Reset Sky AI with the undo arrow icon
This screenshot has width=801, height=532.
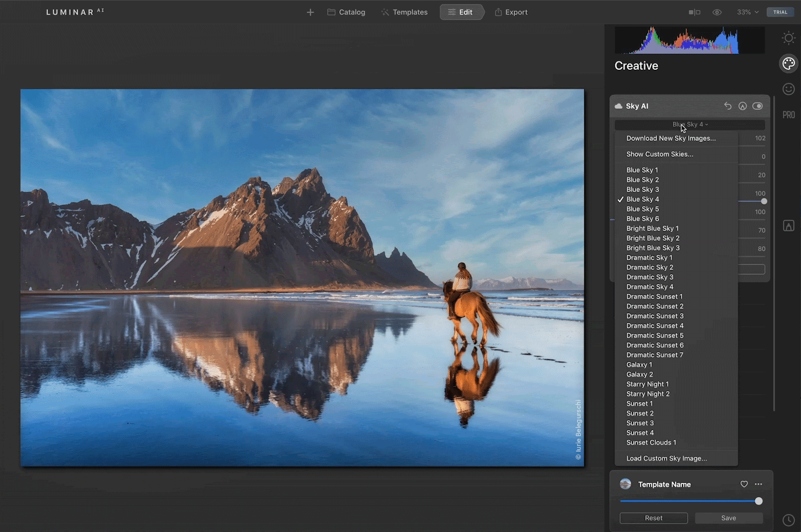728,106
